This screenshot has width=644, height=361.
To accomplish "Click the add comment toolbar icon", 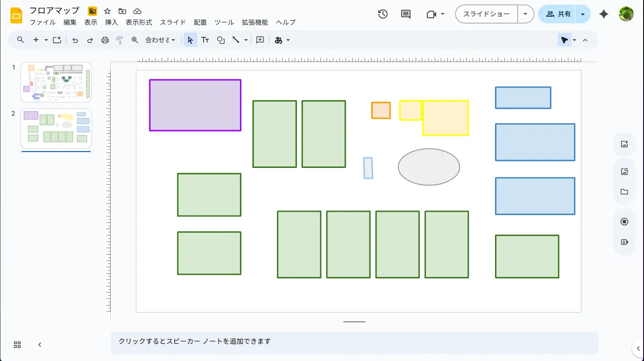I will click(x=260, y=40).
